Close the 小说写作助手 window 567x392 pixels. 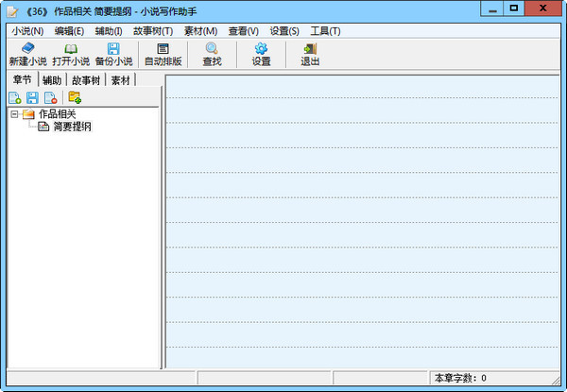[542, 9]
